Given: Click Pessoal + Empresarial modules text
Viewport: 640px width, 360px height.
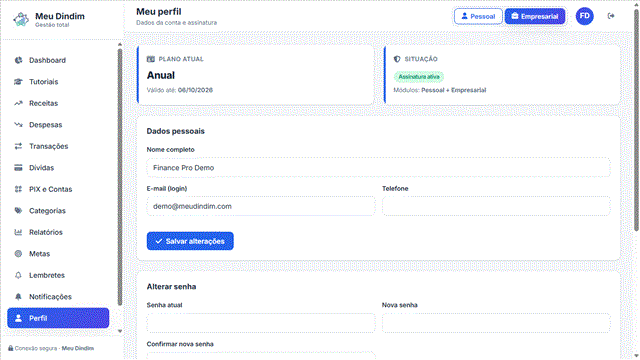Looking at the screenshot, I should click(453, 90).
